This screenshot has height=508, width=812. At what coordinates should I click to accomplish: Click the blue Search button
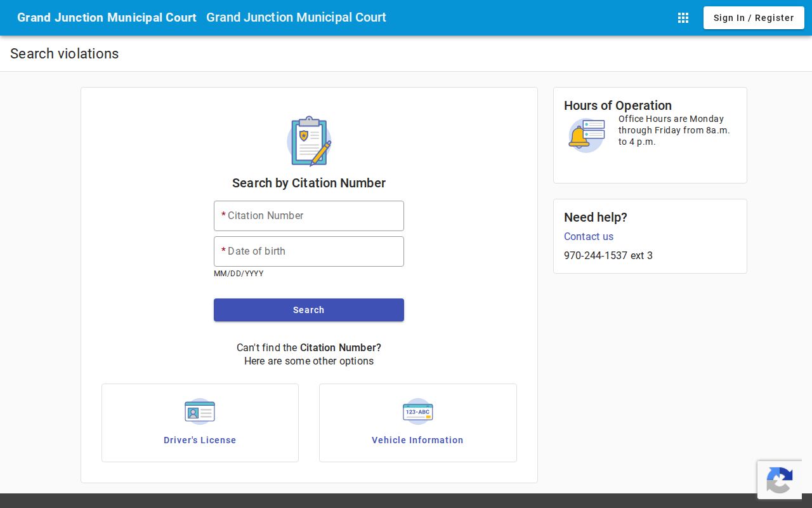tap(309, 310)
